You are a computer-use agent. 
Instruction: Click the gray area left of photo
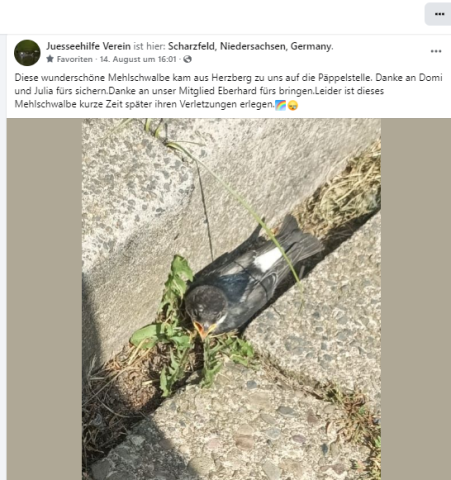pyautogui.click(x=44, y=299)
